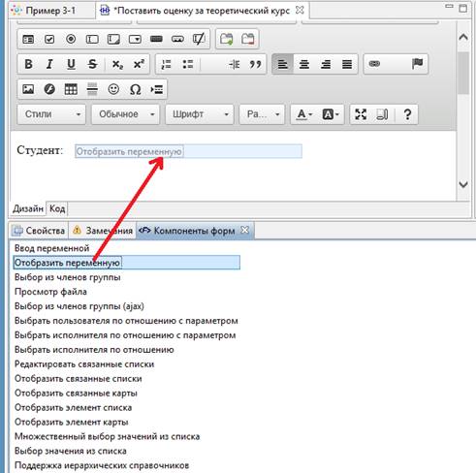Open the text color picker
This screenshot has width=476, height=473.
tap(304, 114)
